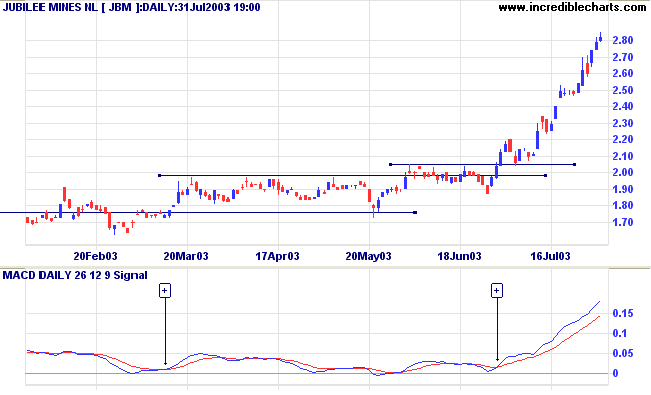This screenshot has width=651, height=395.
Task: Select the 20Feb03 date label
Action: (x=95, y=256)
